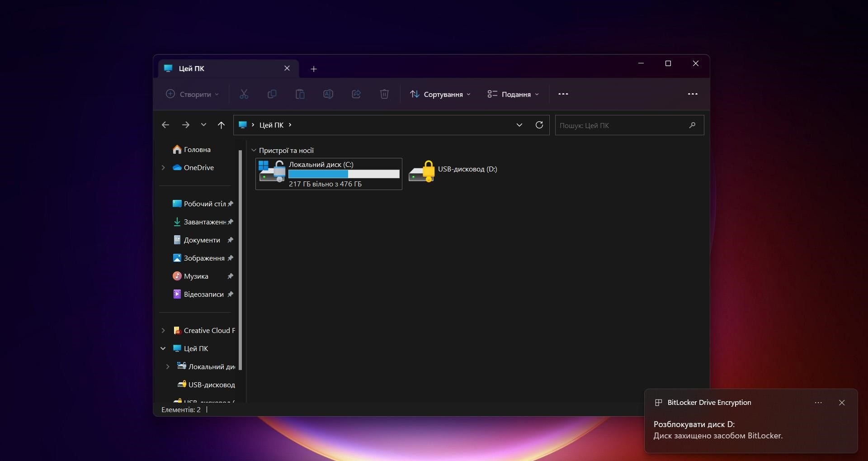The height and width of the screenshot is (461, 868).
Task: Open the Створити new item menu
Action: 192,94
